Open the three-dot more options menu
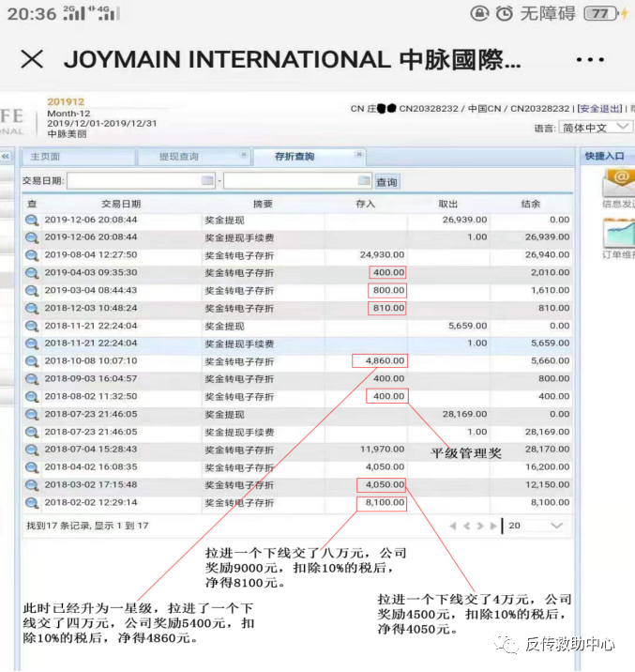The image size is (635, 672). tap(590, 60)
